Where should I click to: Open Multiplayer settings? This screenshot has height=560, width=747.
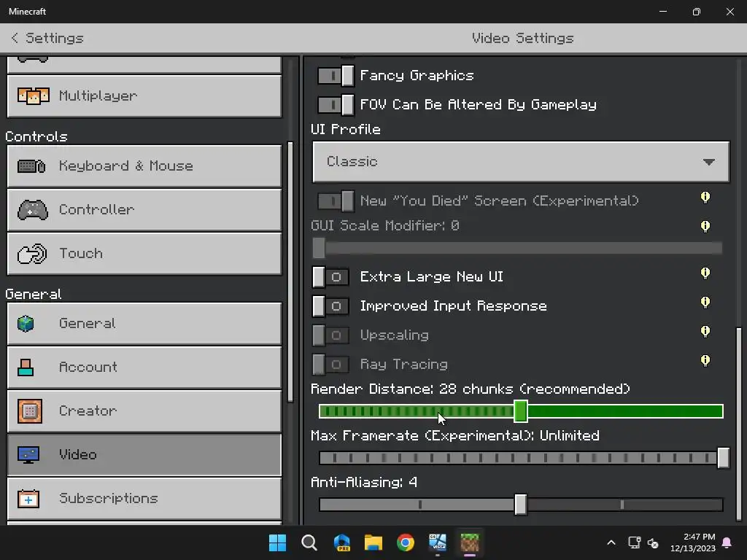pos(144,96)
